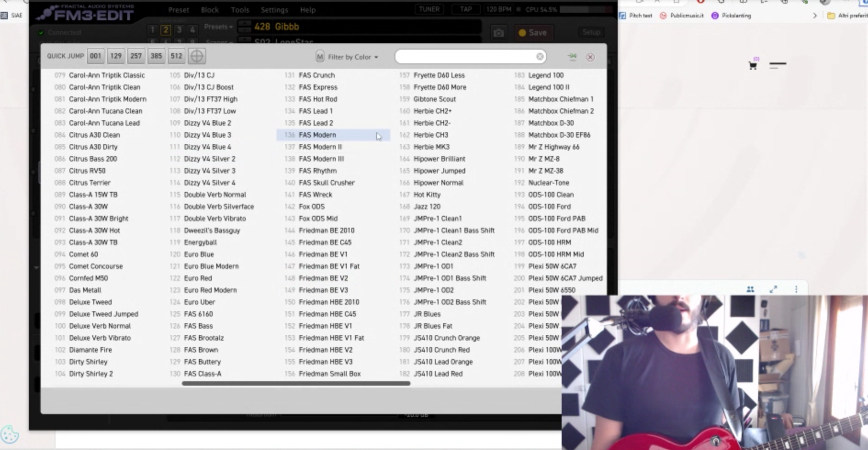Open the Presets dropdown

tap(218, 27)
